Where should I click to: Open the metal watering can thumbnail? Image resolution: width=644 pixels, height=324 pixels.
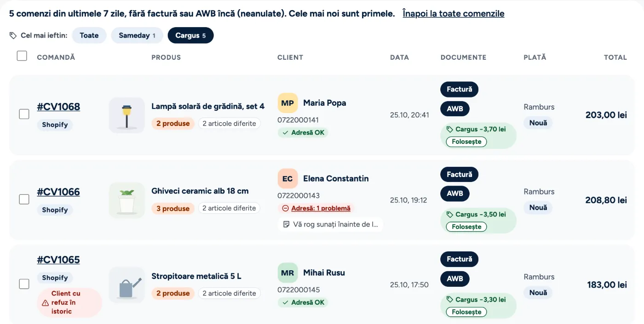click(x=126, y=285)
